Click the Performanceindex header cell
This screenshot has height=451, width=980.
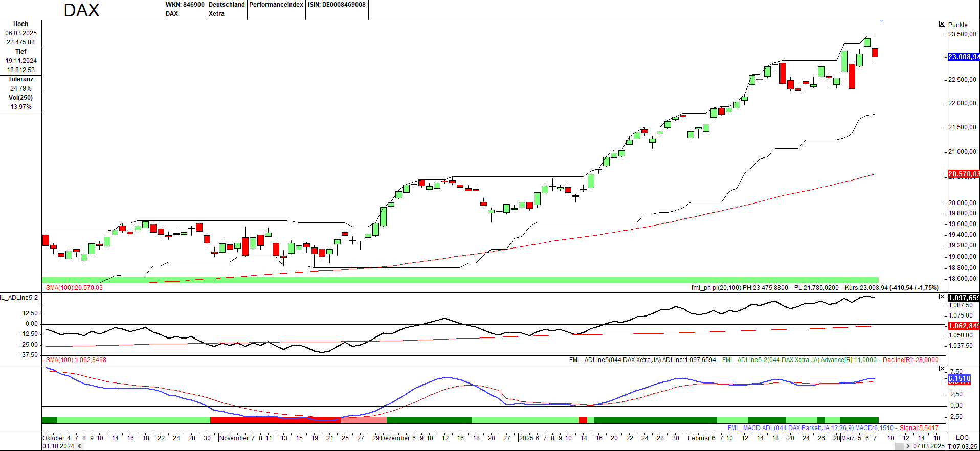276,5
